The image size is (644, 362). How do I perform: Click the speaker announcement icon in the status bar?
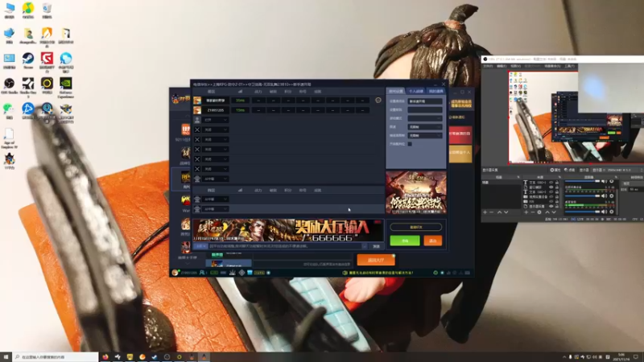click(x=345, y=273)
